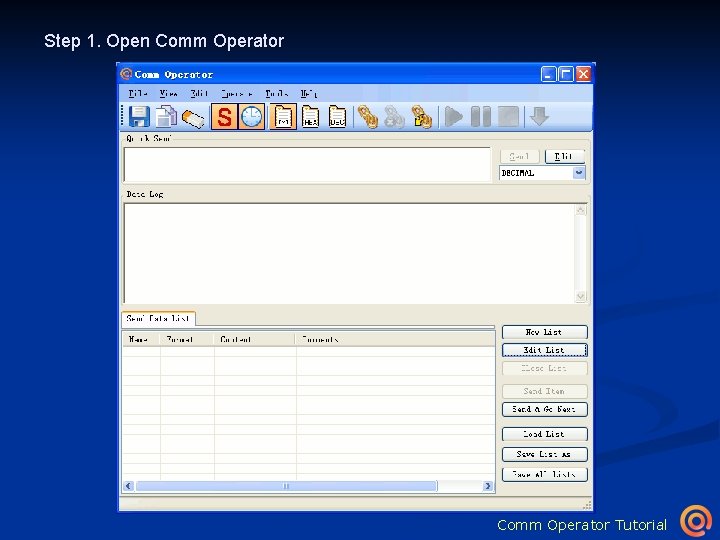This screenshot has height=540, width=720.
Task: Open the File menu
Action: pyautogui.click(x=138, y=94)
